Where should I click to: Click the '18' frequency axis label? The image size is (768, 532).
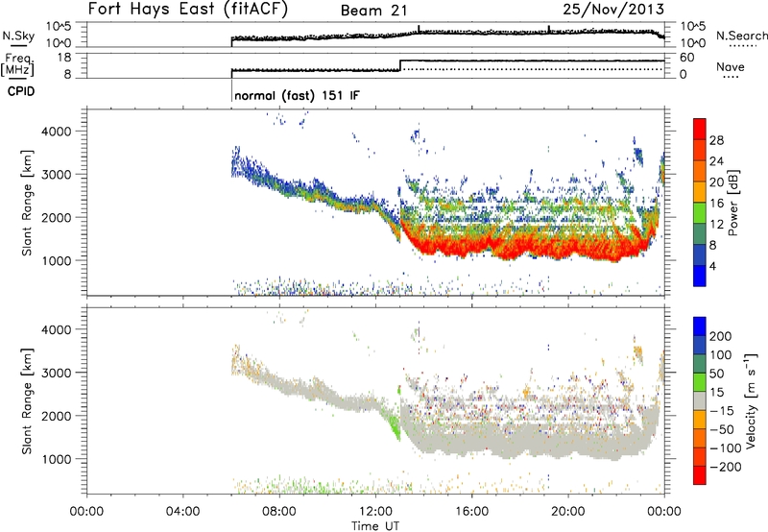click(x=64, y=58)
